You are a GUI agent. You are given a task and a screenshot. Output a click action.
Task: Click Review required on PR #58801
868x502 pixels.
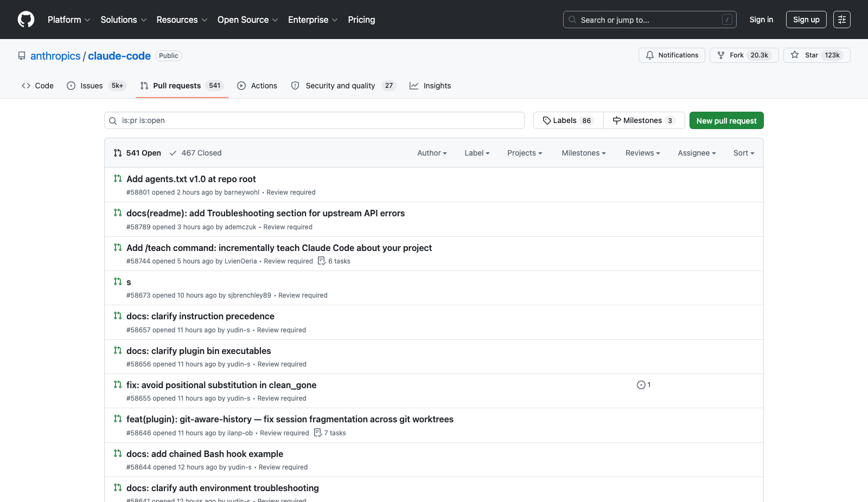(x=291, y=192)
